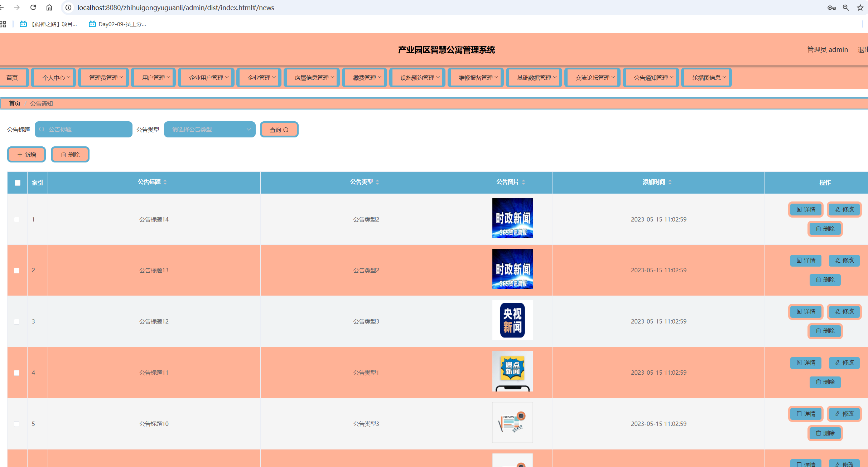Open Day02-09-员工分 bookmark

[117, 24]
